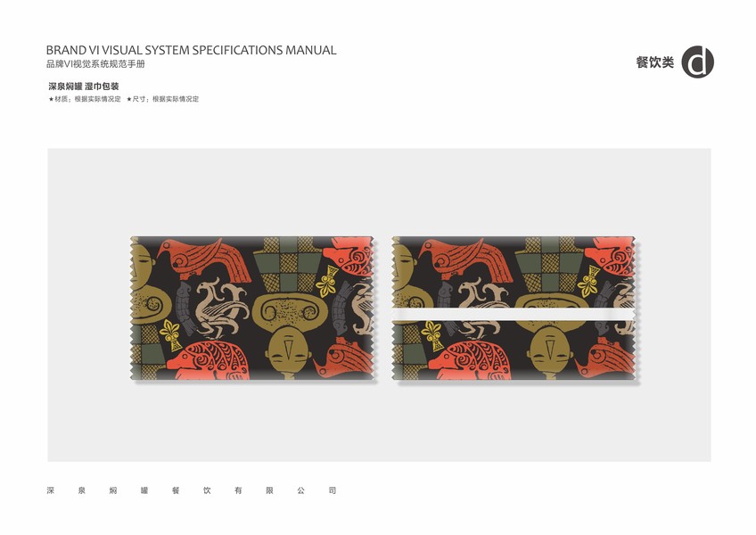Select the olive face on the right package

pos(550,352)
